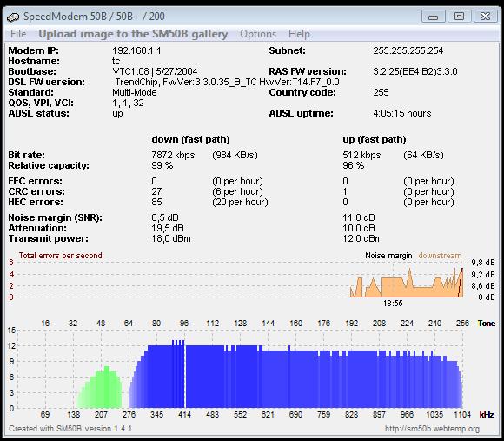Click downstream transmit power 18,0 dBm

pos(170,238)
